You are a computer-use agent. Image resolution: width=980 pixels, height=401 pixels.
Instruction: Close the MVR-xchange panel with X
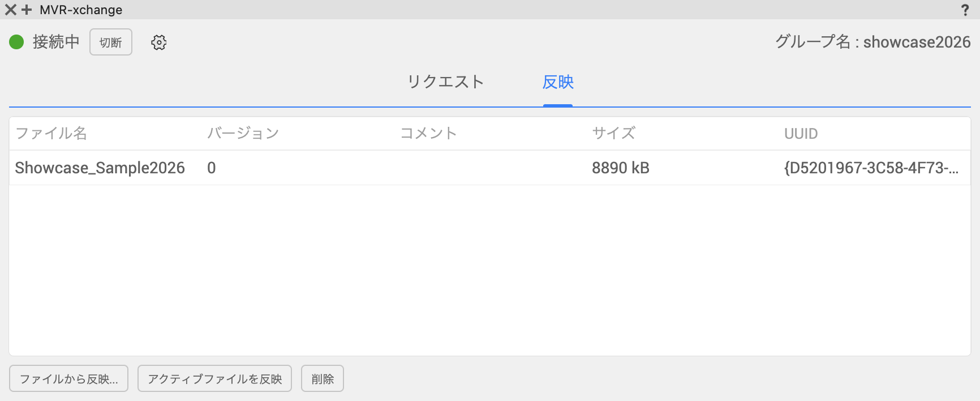[10, 10]
